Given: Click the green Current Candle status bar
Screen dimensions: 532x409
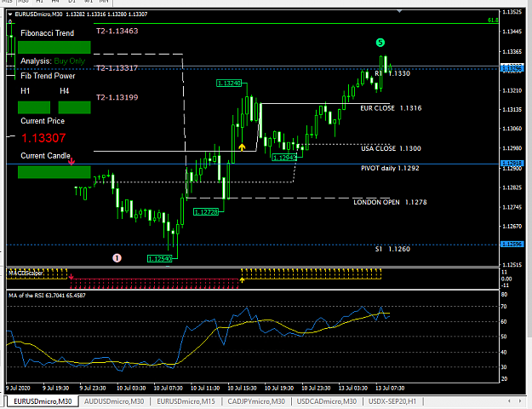Looking at the screenshot, I should tap(54, 172).
